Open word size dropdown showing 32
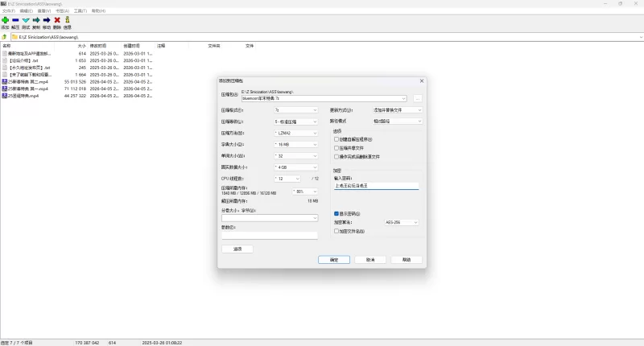644x346 pixels. 295,156
